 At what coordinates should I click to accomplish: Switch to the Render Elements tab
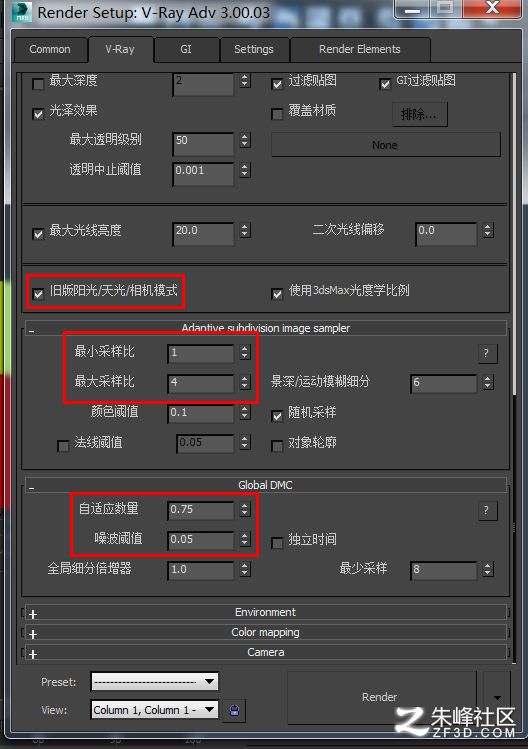click(359, 49)
